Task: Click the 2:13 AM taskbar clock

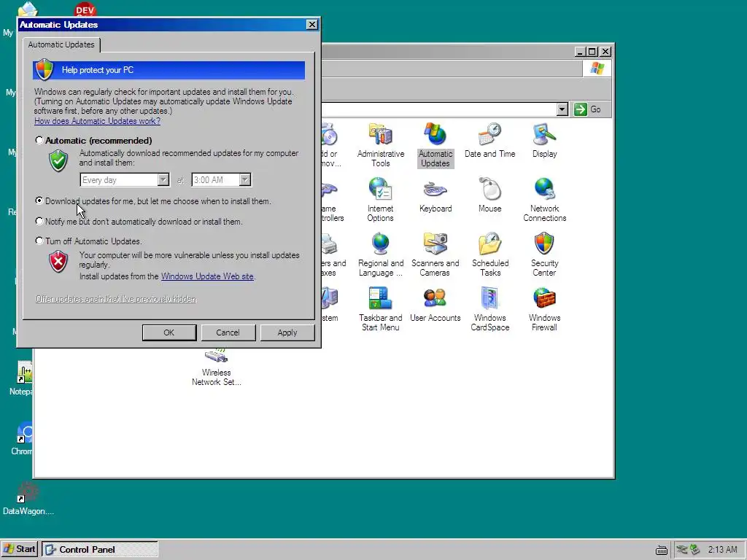Action: 722,550
